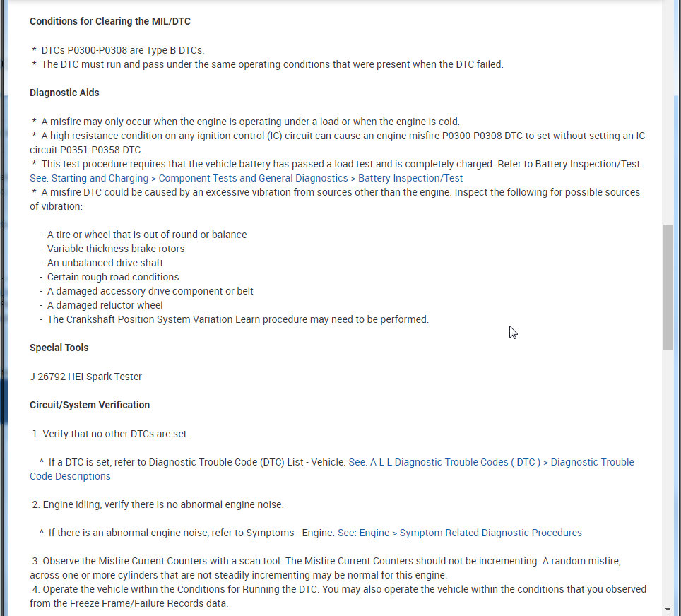Click the scroll down arrow
Viewport: 681px width, 616px height.
coord(668,609)
